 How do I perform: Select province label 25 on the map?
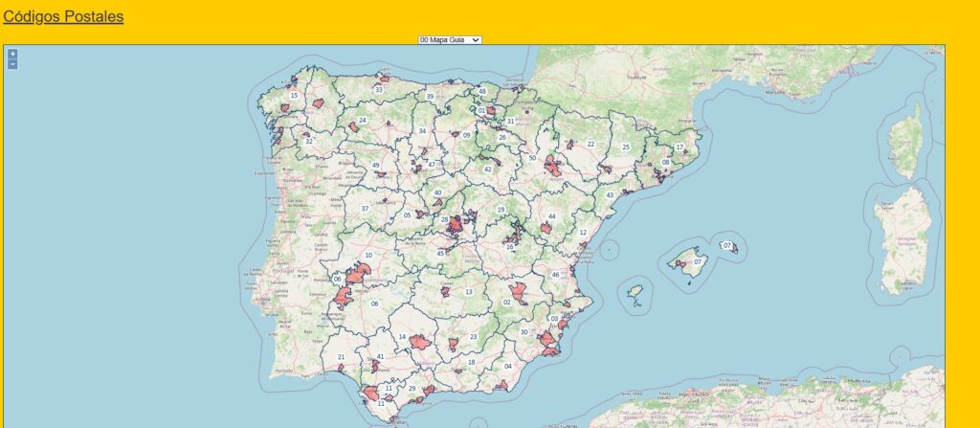626,147
